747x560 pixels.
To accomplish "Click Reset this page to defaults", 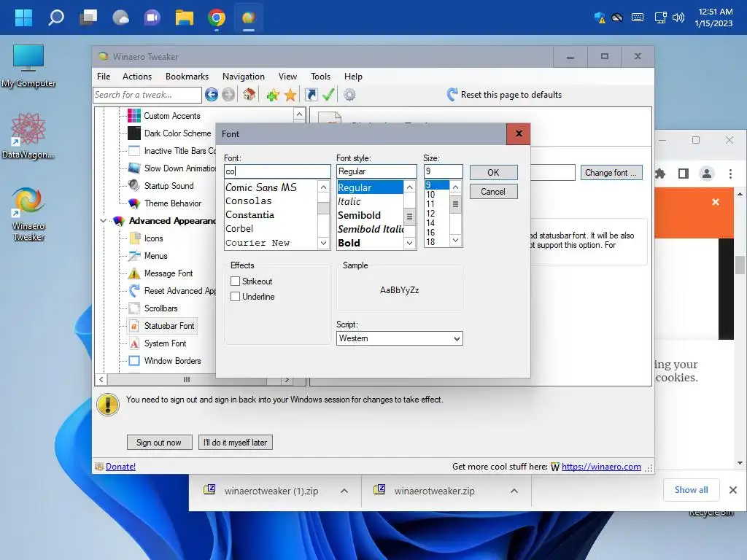I will 504,94.
